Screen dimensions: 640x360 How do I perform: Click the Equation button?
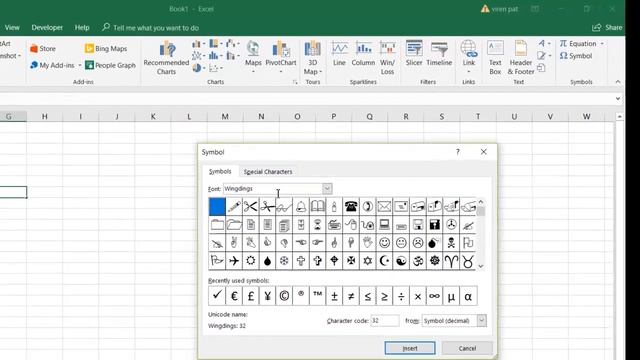click(578, 43)
